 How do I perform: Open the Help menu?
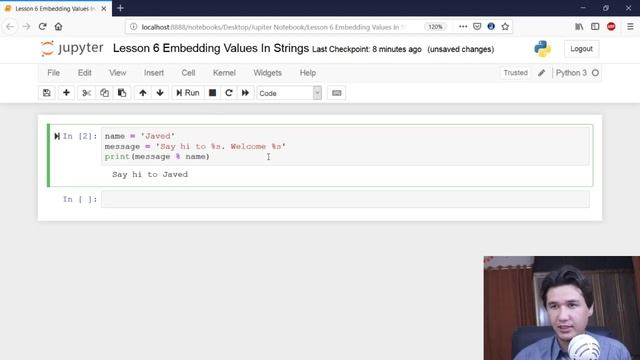(x=308, y=73)
